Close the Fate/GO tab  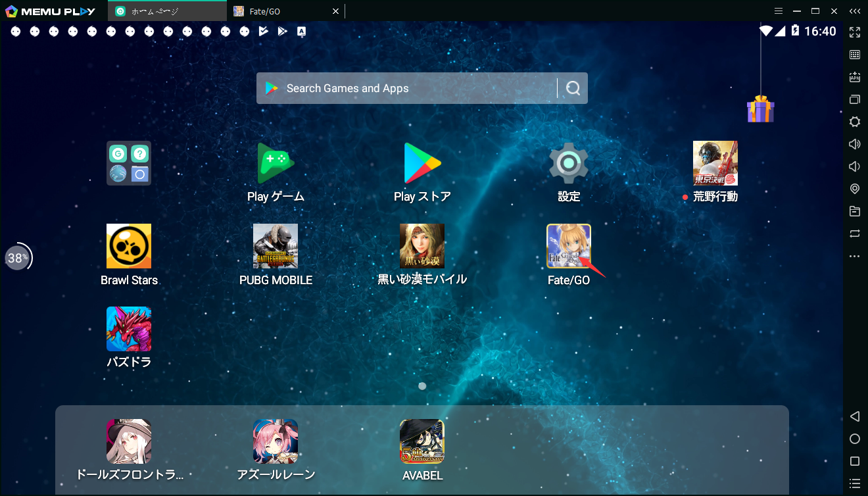coord(335,11)
